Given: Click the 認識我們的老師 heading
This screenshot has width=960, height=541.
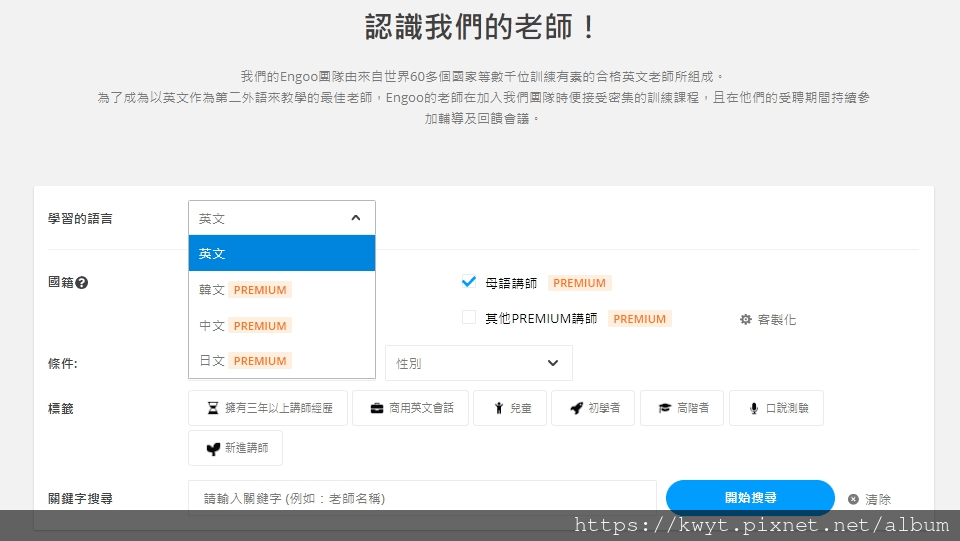Looking at the screenshot, I should click(x=480, y=27).
